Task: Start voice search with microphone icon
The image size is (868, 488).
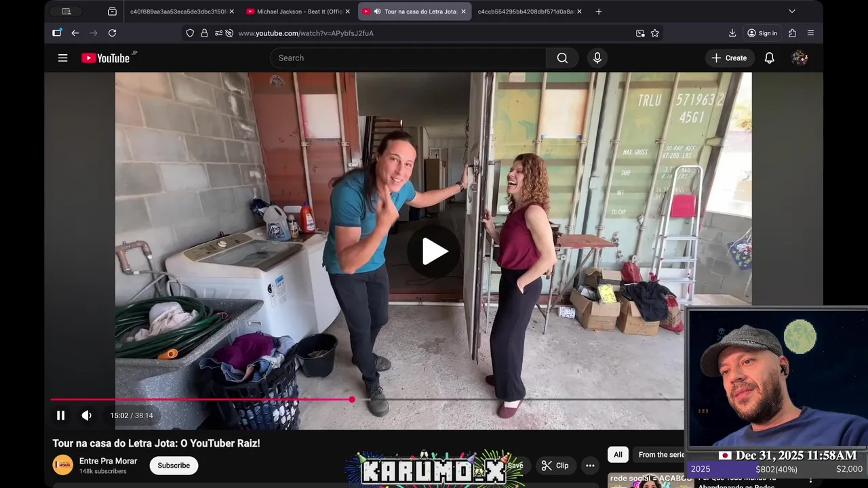Action: [597, 58]
